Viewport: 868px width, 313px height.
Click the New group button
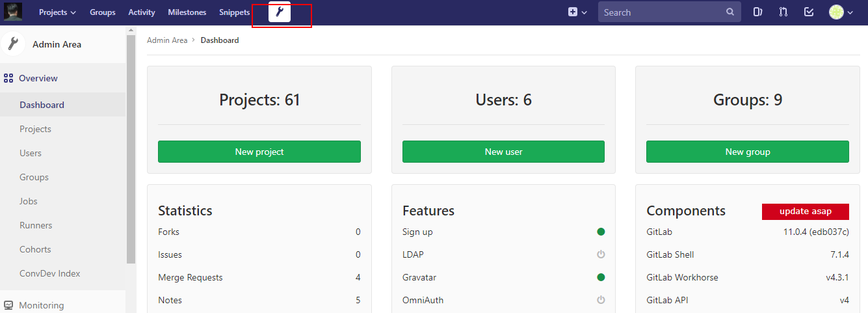point(748,152)
